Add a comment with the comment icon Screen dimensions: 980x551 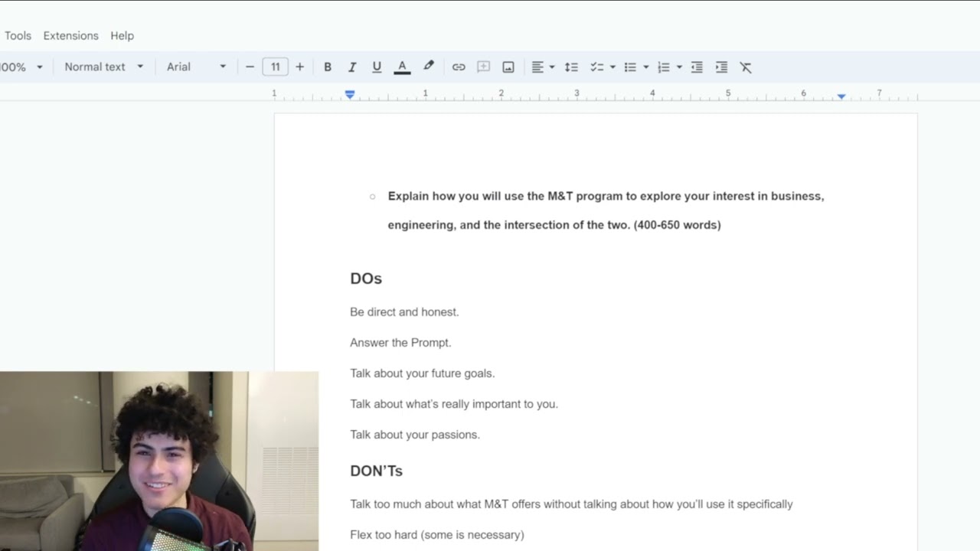pos(483,67)
